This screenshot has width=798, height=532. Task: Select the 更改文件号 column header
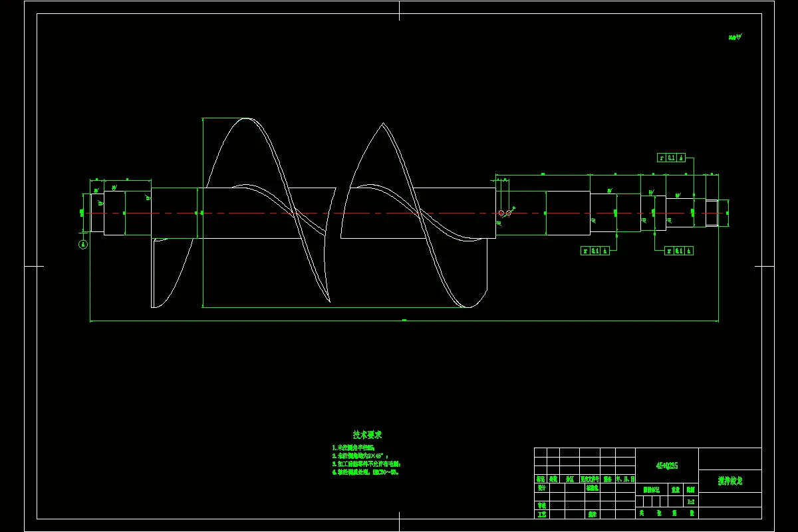click(x=590, y=479)
